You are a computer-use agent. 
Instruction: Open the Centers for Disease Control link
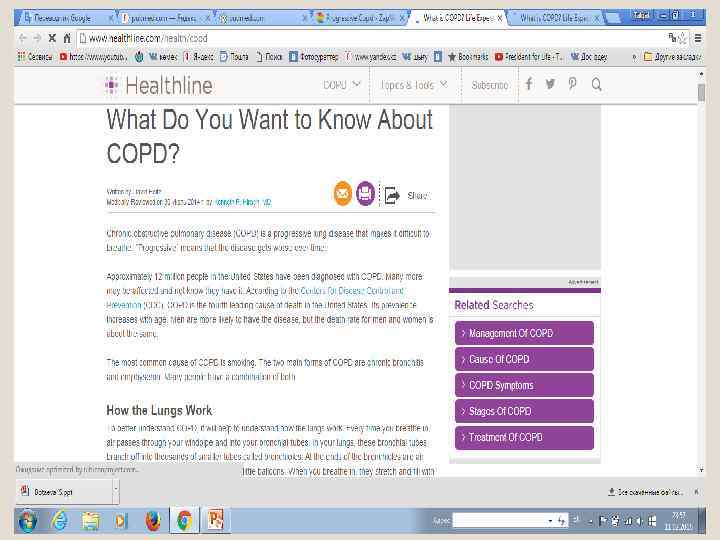click(x=352, y=291)
